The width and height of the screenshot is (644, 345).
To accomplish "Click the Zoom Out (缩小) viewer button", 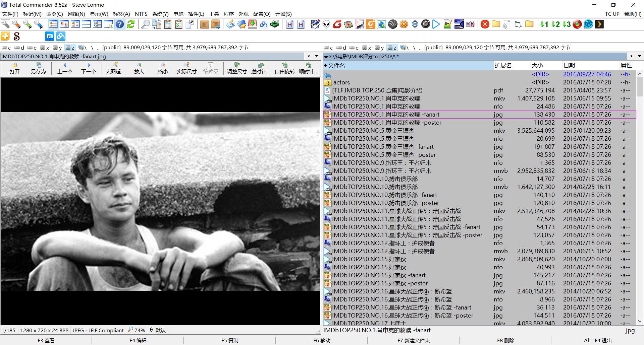I will 163,68.
